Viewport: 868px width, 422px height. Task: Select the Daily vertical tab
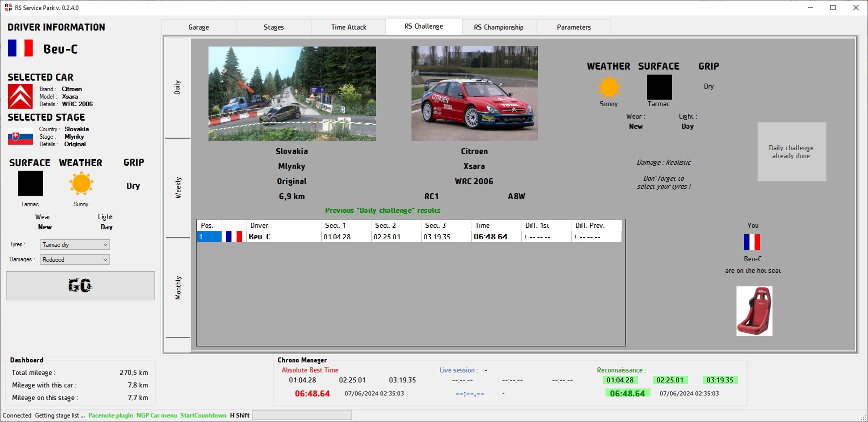177,88
